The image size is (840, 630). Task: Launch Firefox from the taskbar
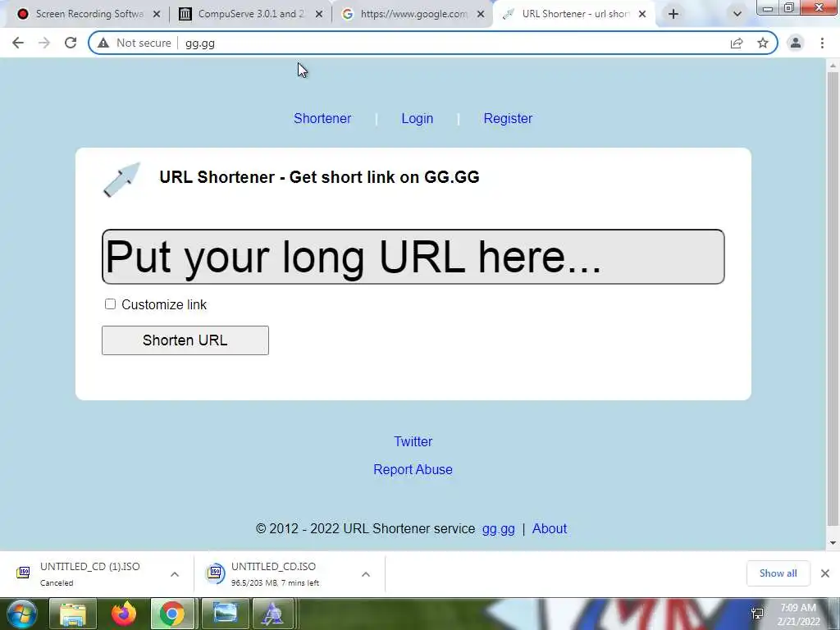tap(124, 614)
